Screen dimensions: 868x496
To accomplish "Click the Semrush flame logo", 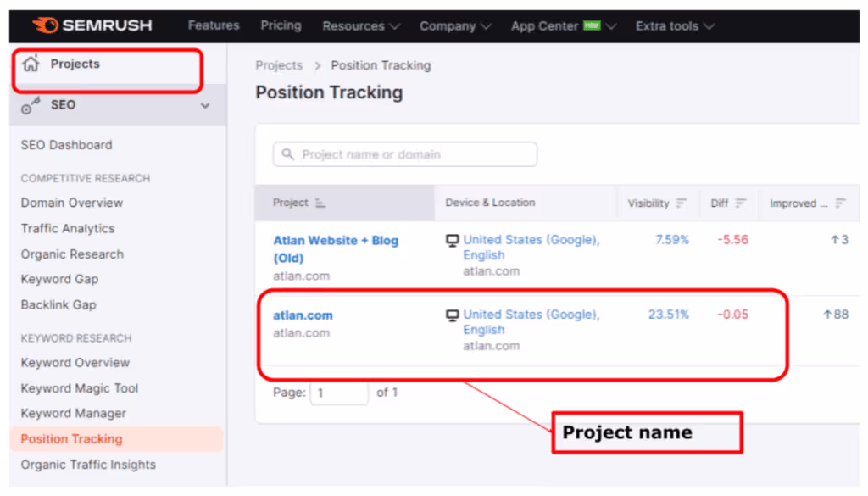I will pos(46,25).
